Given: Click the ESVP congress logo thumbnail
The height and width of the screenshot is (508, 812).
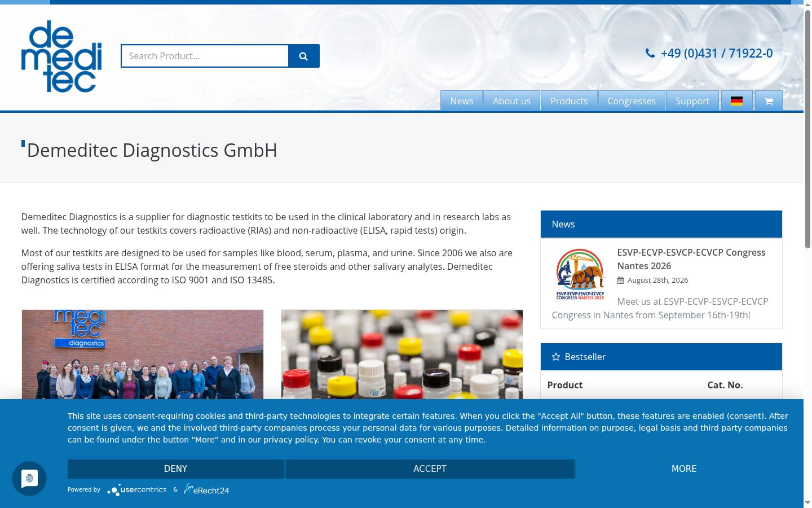Looking at the screenshot, I should pyautogui.click(x=580, y=274).
